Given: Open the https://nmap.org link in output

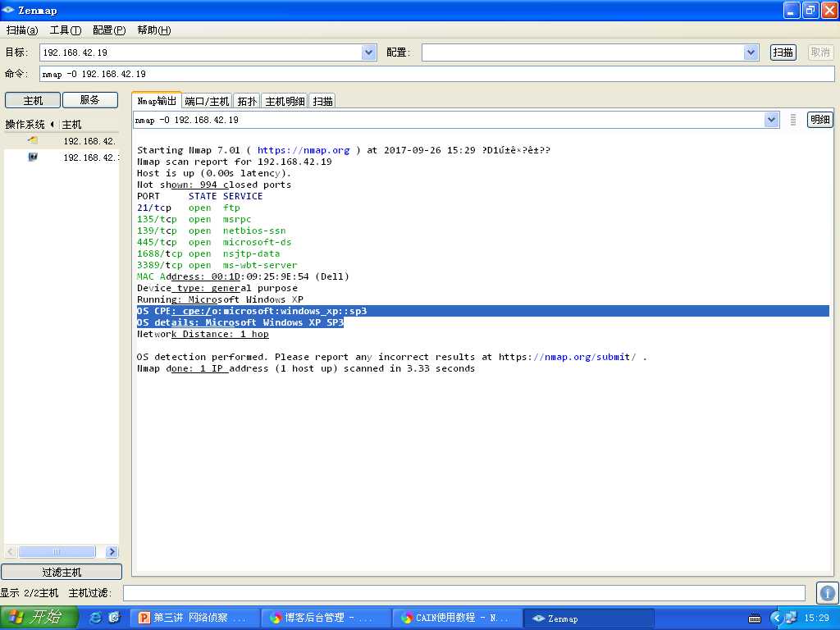Looking at the screenshot, I should pyautogui.click(x=304, y=151).
